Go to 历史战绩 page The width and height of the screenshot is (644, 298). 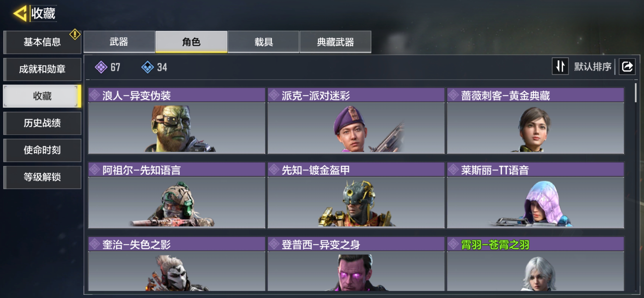point(42,123)
